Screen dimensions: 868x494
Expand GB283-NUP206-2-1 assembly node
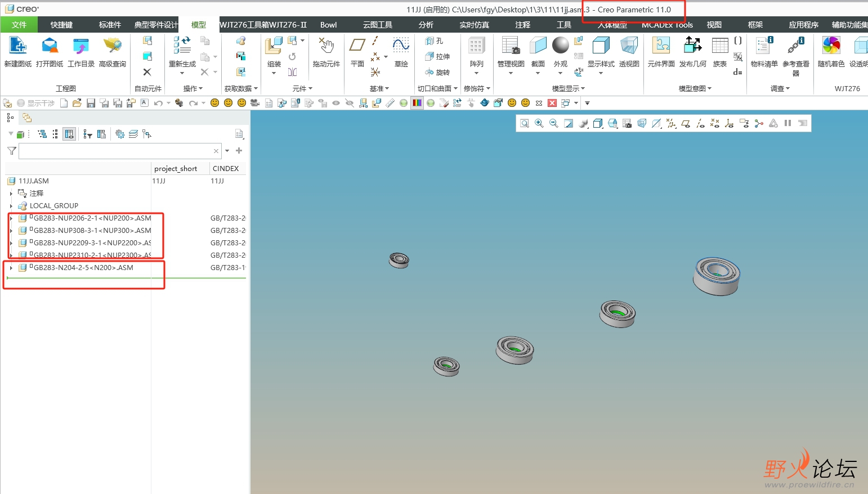point(11,218)
